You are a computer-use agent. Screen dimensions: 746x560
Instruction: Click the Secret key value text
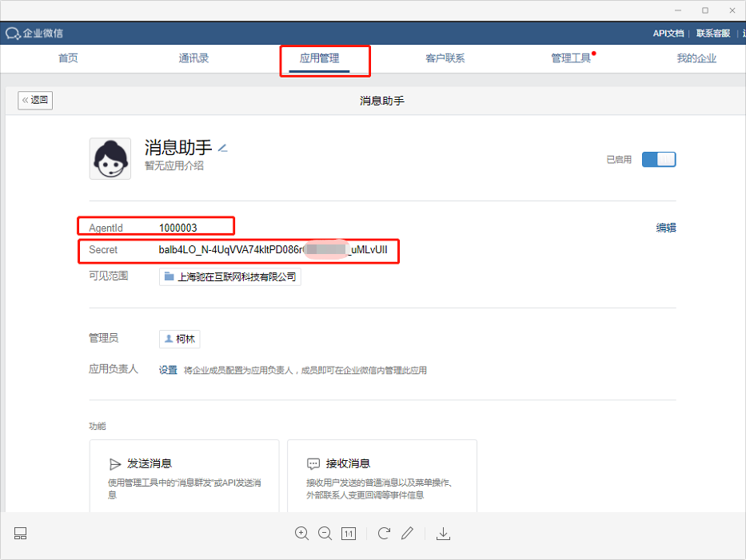[273, 249]
